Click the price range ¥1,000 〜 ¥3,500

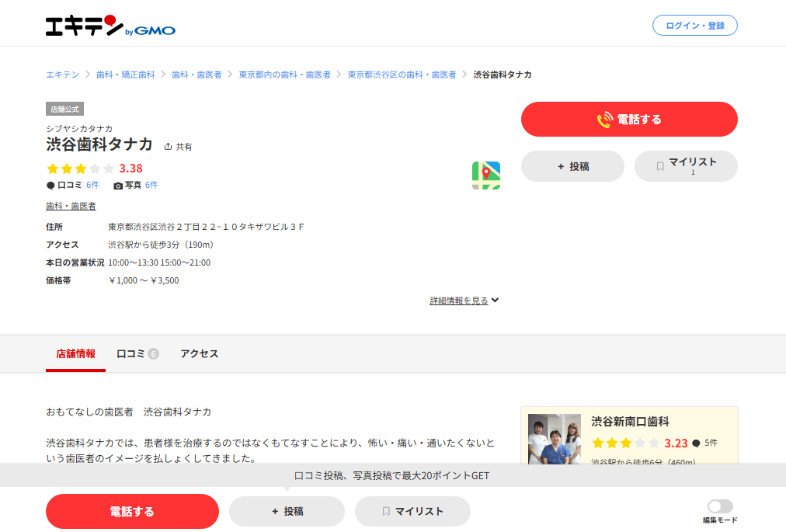[144, 281]
